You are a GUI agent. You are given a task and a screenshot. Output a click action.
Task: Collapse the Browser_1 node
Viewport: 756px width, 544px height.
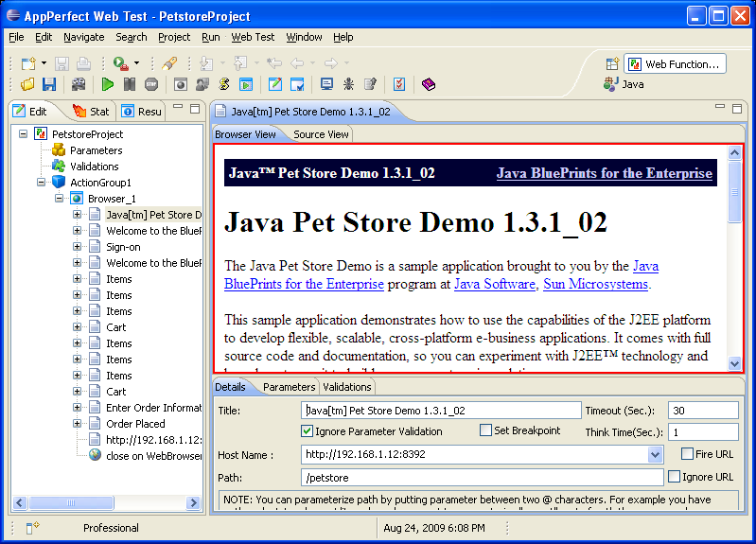point(59,199)
